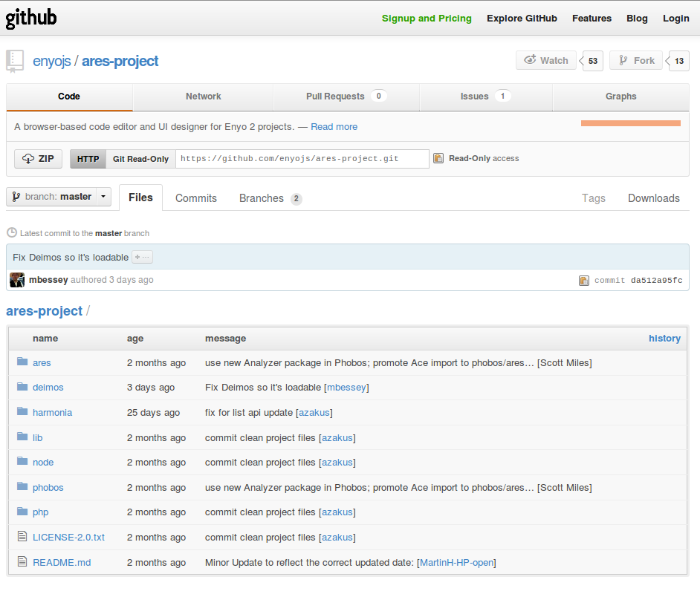Copy the commit hash with its clipboard icon
The image size is (700, 594).
[x=584, y=280]
